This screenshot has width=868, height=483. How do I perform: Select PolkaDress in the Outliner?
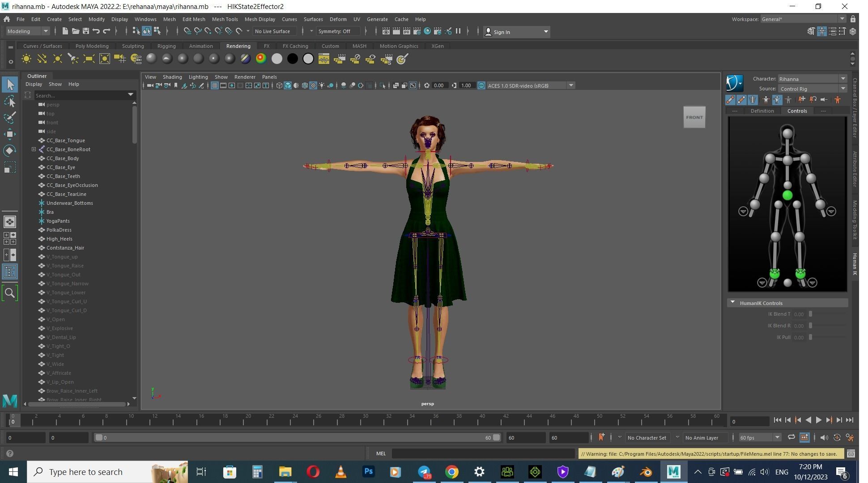click(59, 230)
